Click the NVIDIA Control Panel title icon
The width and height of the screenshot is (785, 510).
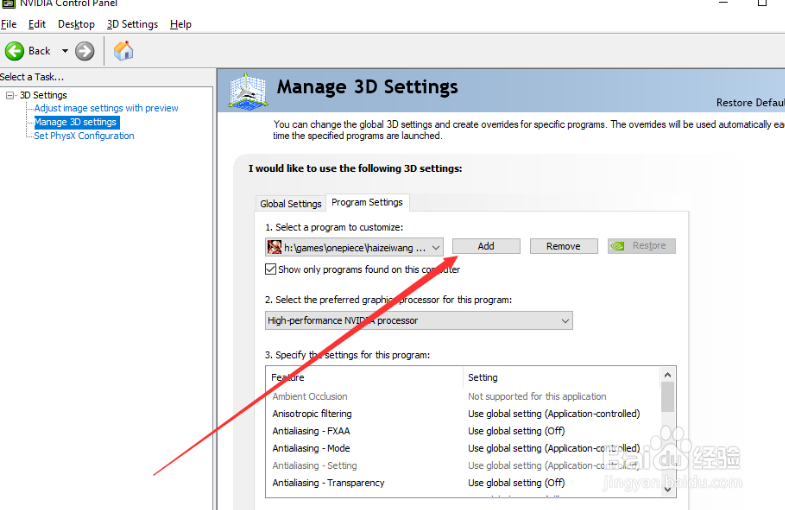9,3
